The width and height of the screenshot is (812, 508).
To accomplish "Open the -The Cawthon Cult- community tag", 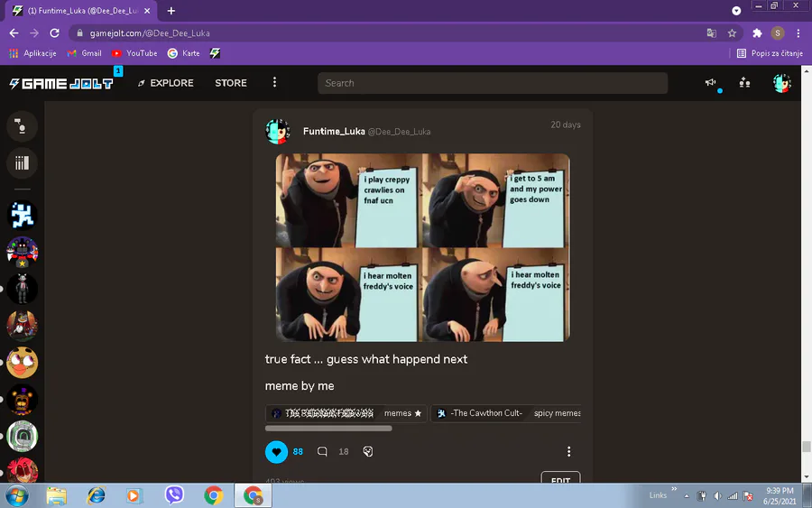I will click(506, 413).
